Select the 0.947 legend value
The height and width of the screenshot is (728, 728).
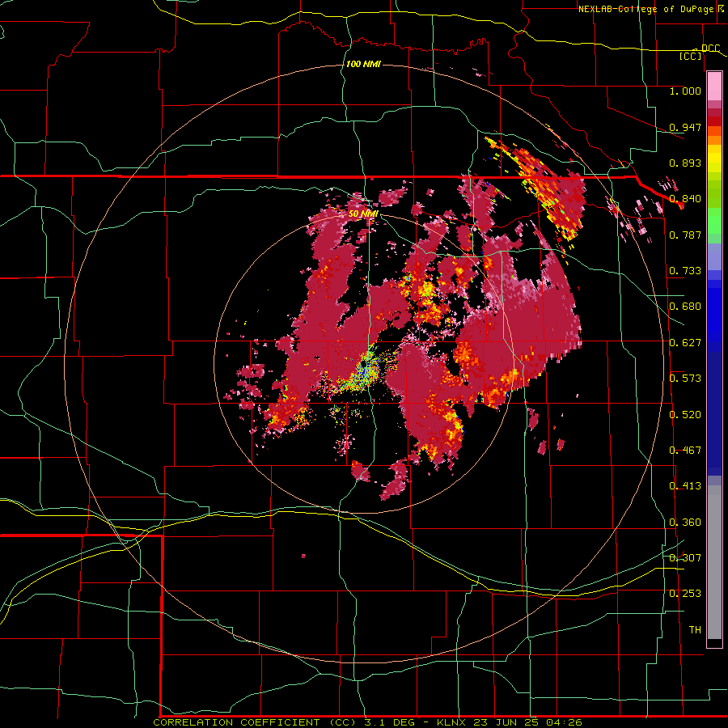tap(685, 127)
